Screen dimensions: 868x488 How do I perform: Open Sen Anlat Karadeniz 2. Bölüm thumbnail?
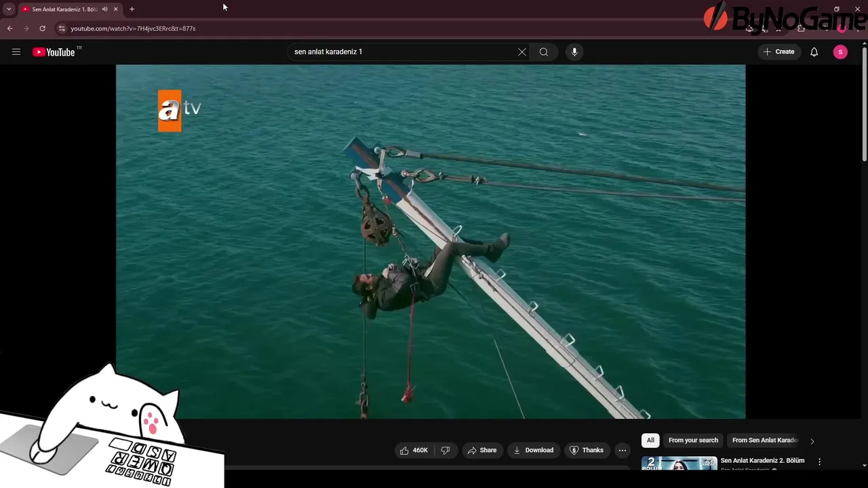click(679, 464)
